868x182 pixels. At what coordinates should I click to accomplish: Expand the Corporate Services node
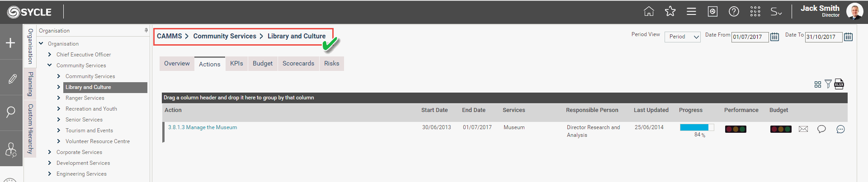pyautogui.click(x=50, y=152)
